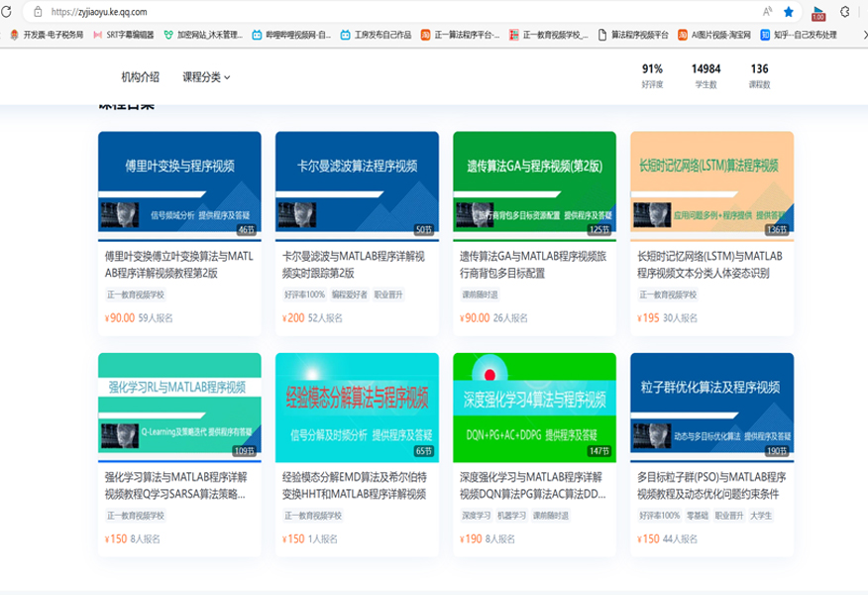The image size is (868, 595).
Task: Toggle the bookmark star for this page
Action: 790,12
